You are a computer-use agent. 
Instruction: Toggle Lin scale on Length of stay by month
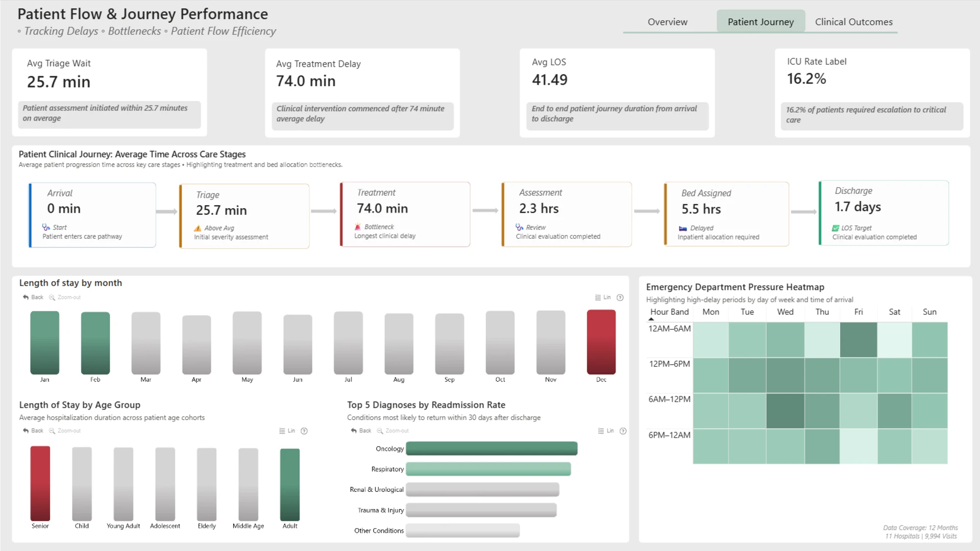click(603, 297)
